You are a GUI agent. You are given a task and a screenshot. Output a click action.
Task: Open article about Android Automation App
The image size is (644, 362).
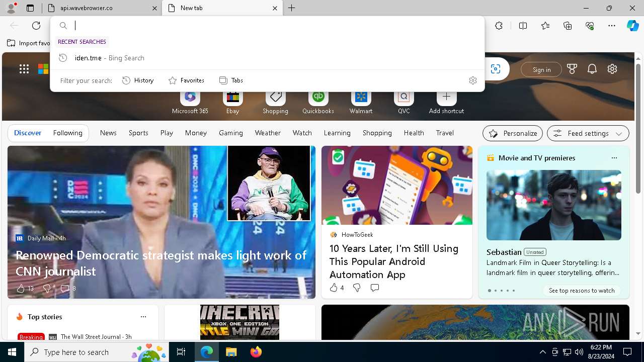point(394,261)
